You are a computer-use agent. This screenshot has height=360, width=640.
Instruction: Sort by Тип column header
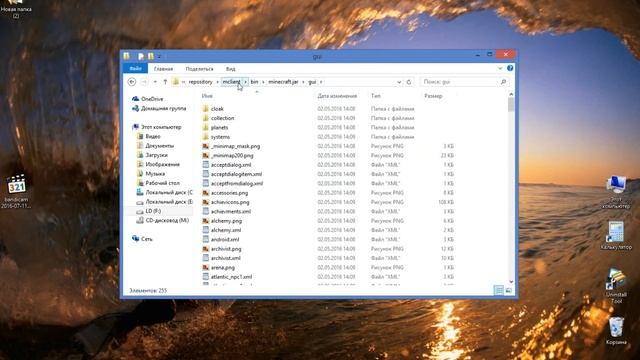[x=376, y=96]
